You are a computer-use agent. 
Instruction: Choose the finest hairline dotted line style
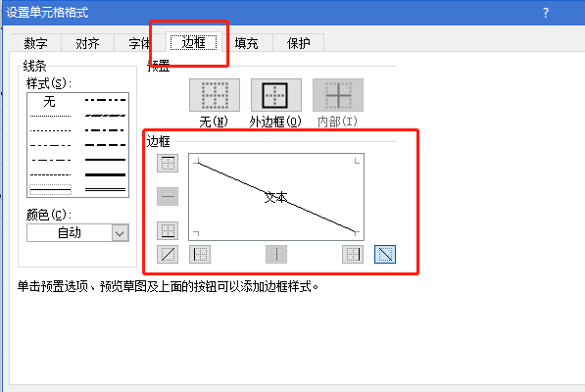[x=50, y=116]
